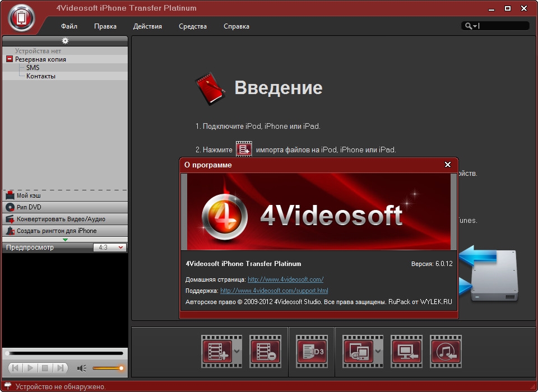
Task: Mute the preview speaker icon
Action: pyautogui.click(x=82, y=368)
